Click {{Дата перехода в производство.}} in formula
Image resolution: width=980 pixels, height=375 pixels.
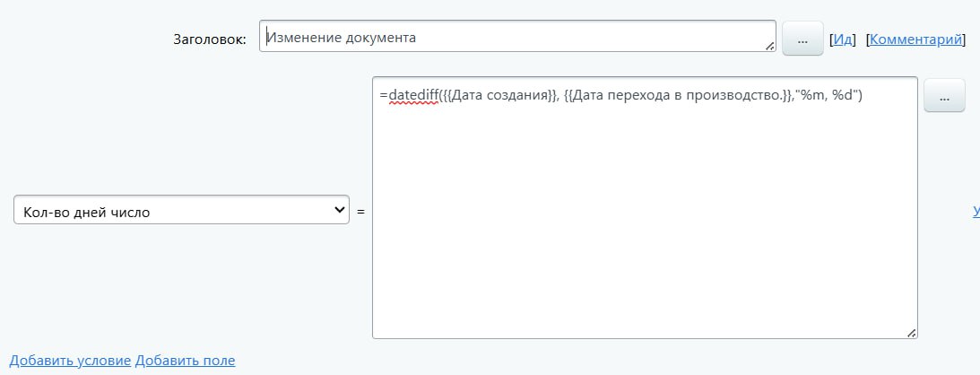point(678,96)
